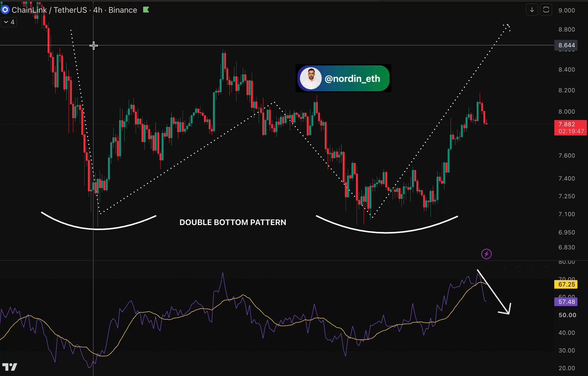
Task: Expand the collapsed indicators legend showing 4
Action: pyautogui.click(x=8, y=22)
